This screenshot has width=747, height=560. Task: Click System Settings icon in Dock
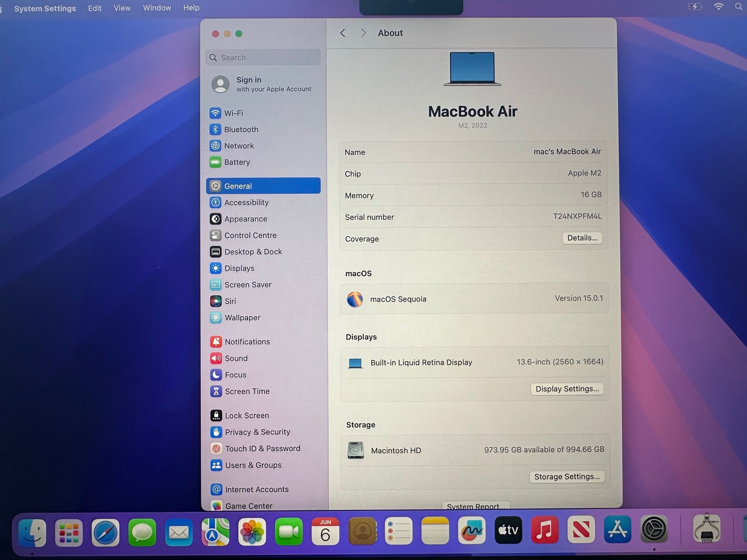point(654,529)
